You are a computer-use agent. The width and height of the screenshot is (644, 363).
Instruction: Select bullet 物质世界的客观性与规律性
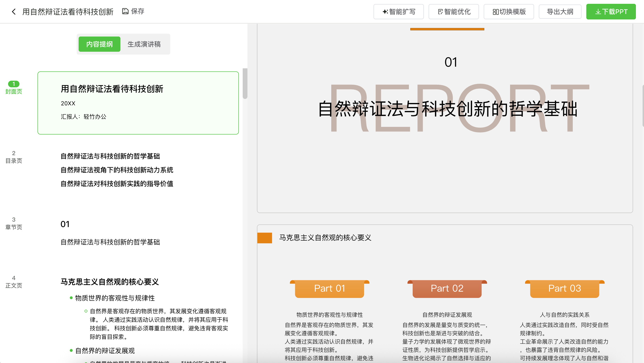(115, 298)
